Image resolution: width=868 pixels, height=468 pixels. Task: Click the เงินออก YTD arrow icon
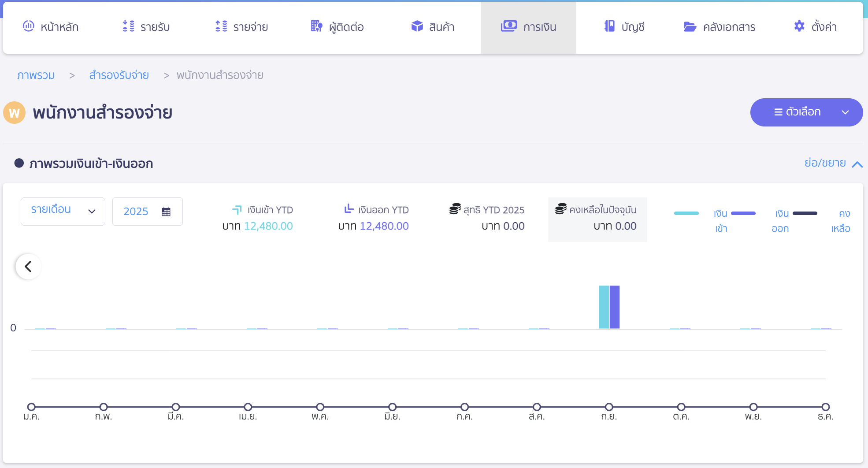[x=349, y=209]
